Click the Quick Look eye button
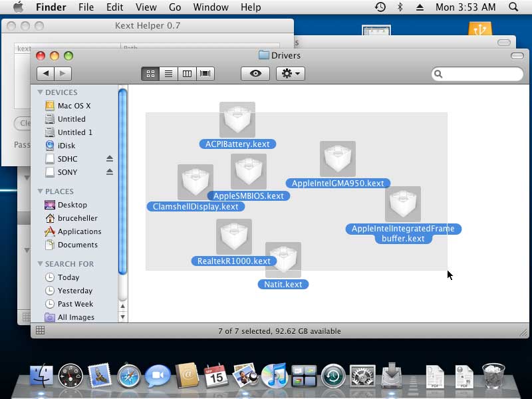Viewport: 532px width, 399px height. click(x=255, y=73)
